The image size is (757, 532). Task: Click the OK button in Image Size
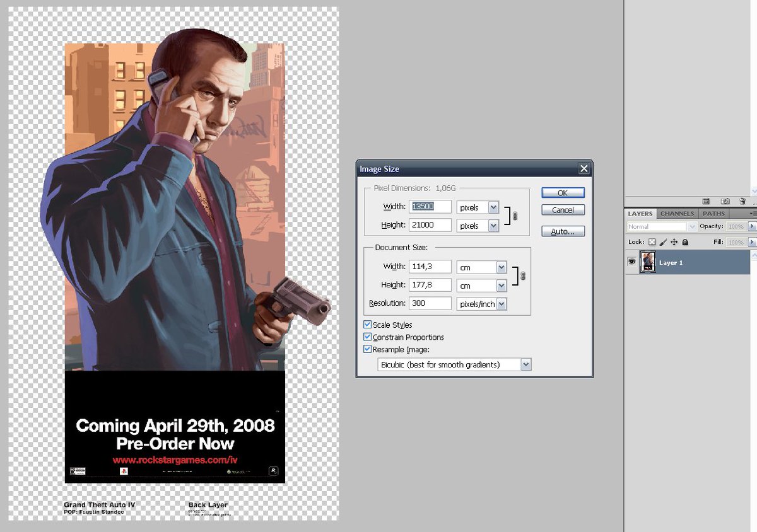563,193
